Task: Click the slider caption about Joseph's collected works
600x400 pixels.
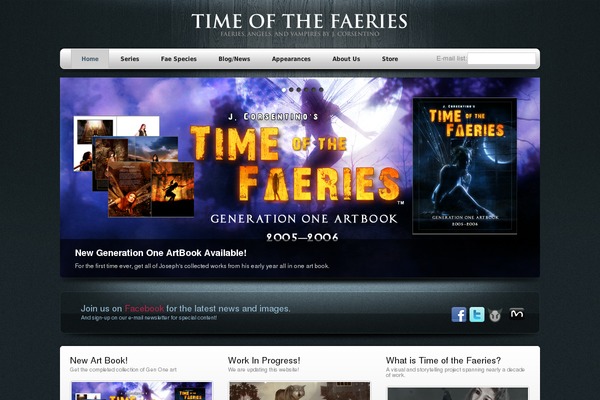Action: point(202,266)
